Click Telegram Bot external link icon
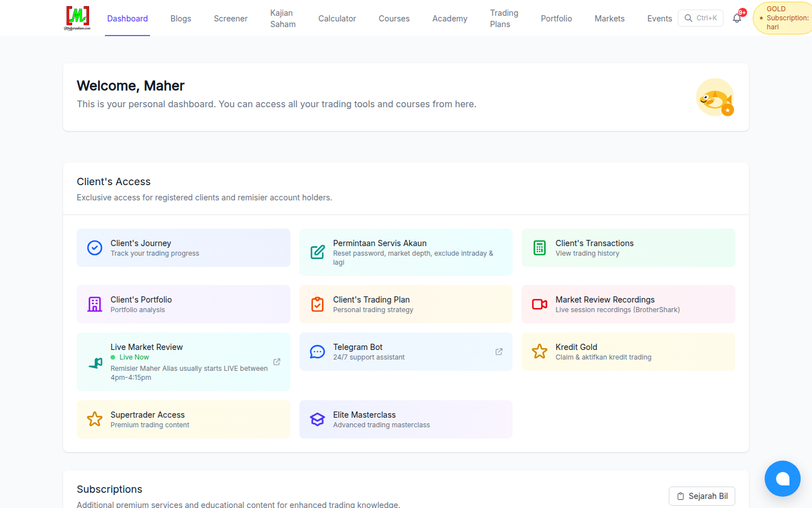Screen dimensions: 812x508 (x=499, y=352)
